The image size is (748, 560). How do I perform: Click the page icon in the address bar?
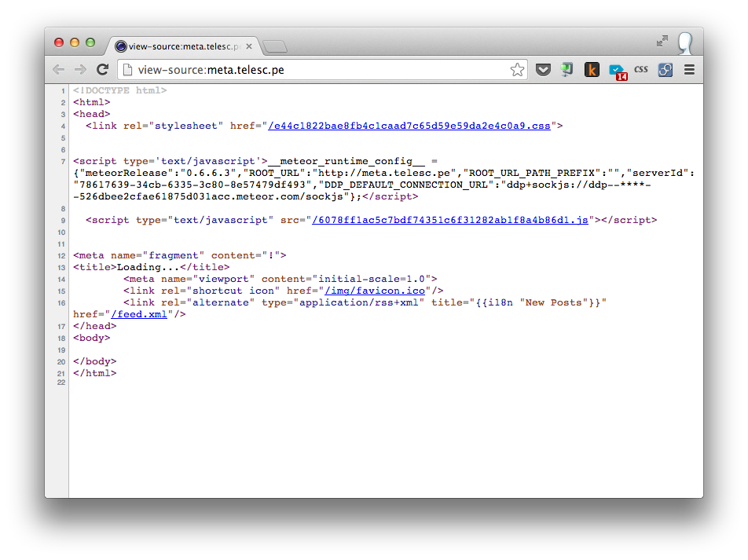[x=127, y=70]
